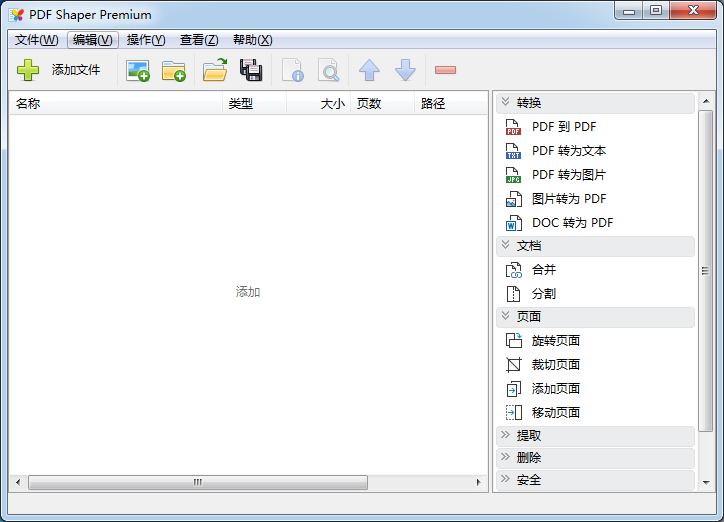This screenshot has width=724, height=522.
Task: Click the 裁切页面 crop icon
Action: pyautogui.click(x=513, y=365)
